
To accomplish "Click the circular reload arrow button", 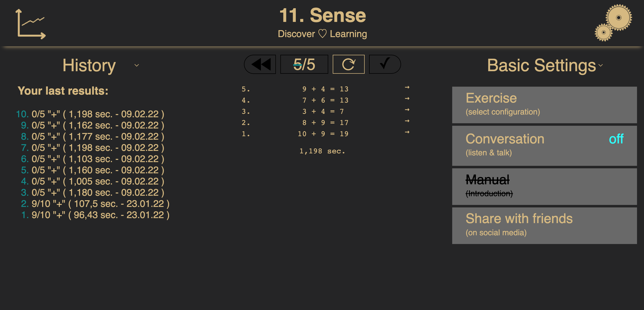I will 348,64.
